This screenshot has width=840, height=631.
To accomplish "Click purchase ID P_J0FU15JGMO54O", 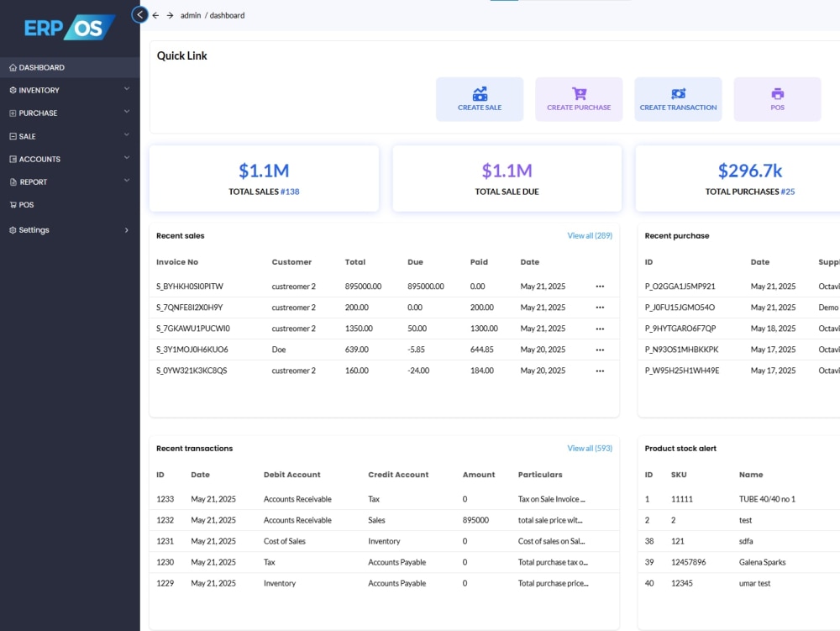I will [680, 308].
